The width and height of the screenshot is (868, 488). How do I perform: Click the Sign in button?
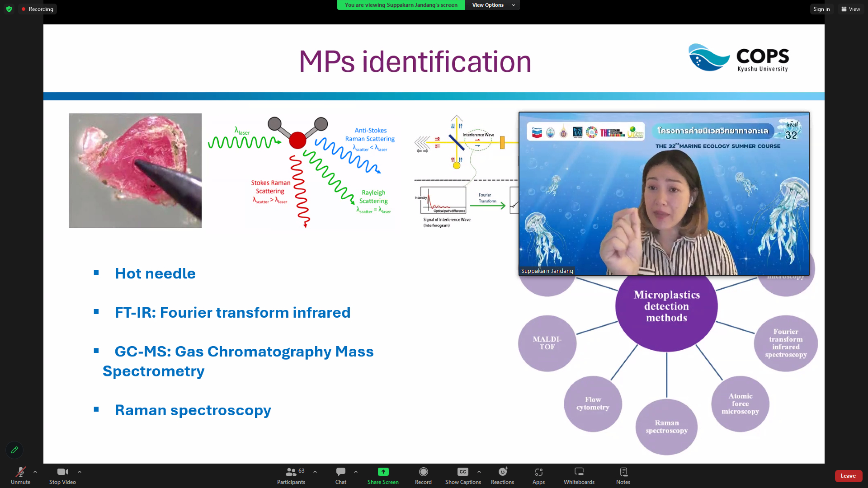(821, 9)
